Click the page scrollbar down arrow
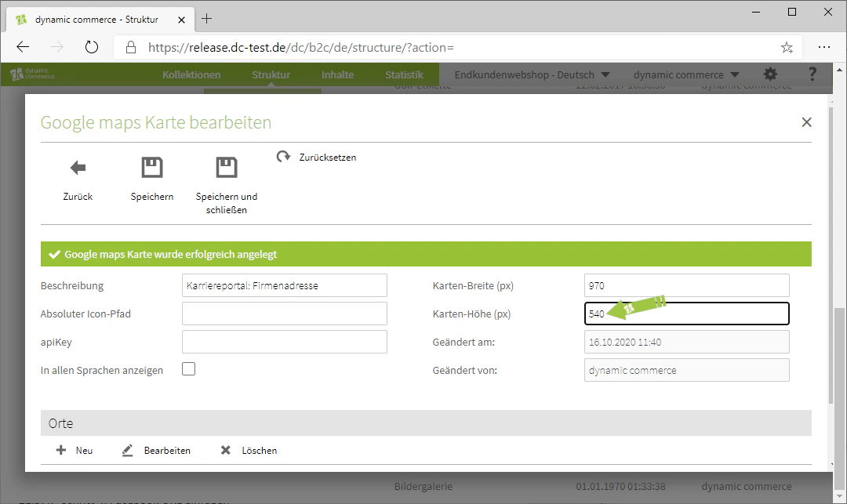Screen dimensions: 847x504 839,496
